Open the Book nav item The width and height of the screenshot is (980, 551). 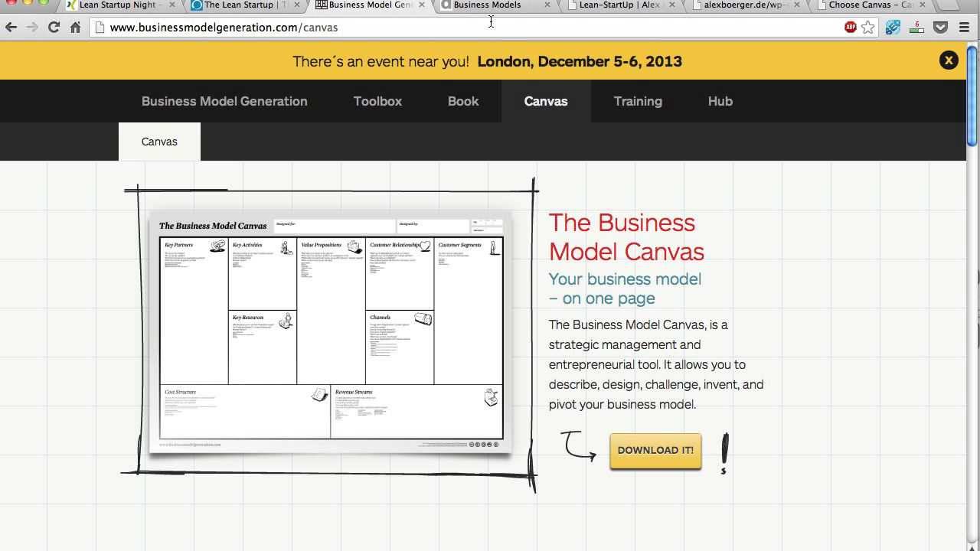click(x=463, y=101)
